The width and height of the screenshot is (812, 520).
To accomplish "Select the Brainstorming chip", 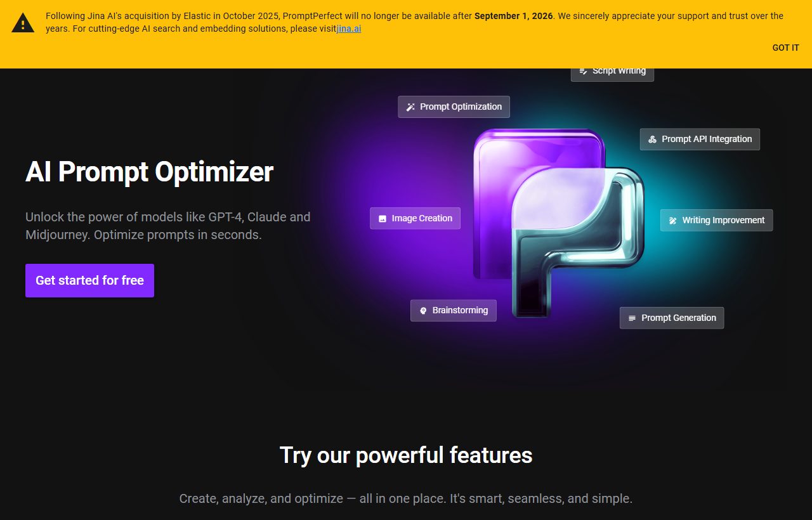I will point(454,310).
